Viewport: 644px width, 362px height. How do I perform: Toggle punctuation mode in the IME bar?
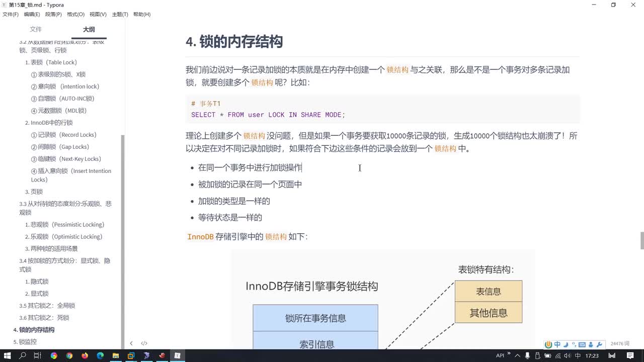click(574, 344)
